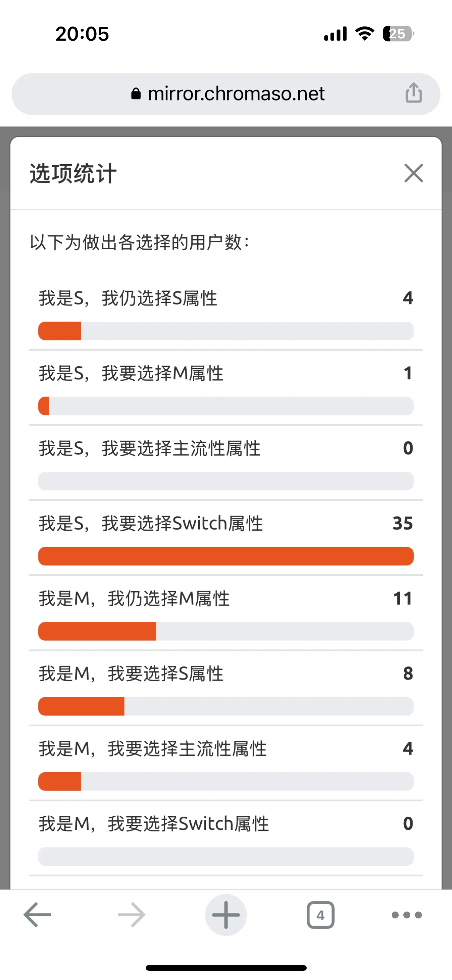Tap the count 11 for M属性
452x980 pixels.
(403, 599)
